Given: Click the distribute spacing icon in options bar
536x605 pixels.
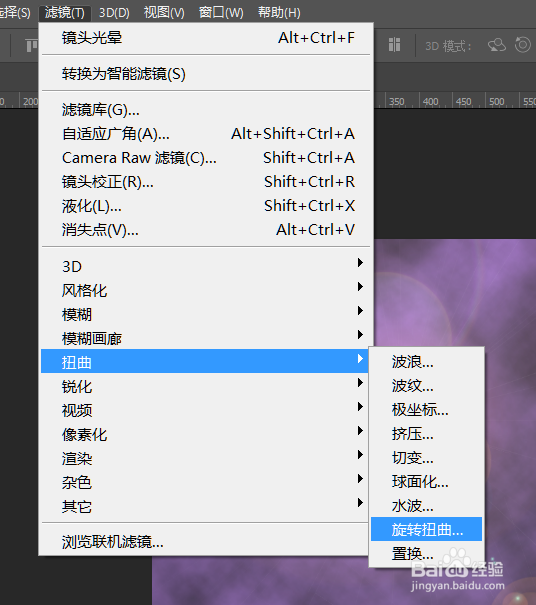Looking at the screenshot, I should [394, 45].
